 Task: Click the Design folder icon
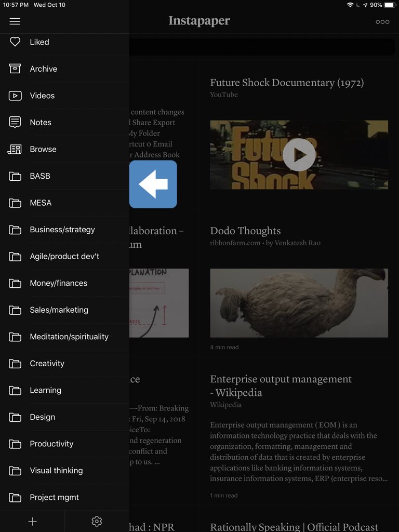pos(15,417)
